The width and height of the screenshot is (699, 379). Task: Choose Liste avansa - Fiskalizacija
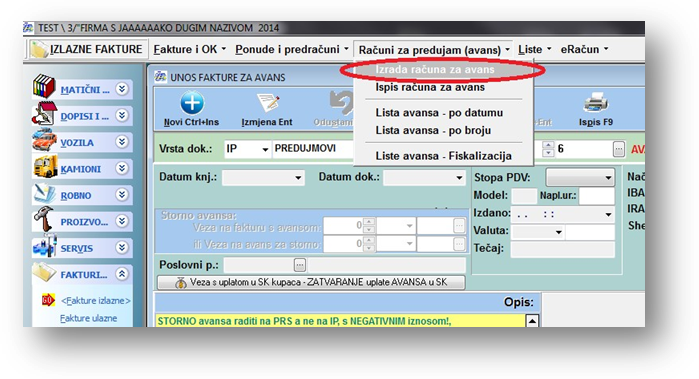click(x=444, y=156)
